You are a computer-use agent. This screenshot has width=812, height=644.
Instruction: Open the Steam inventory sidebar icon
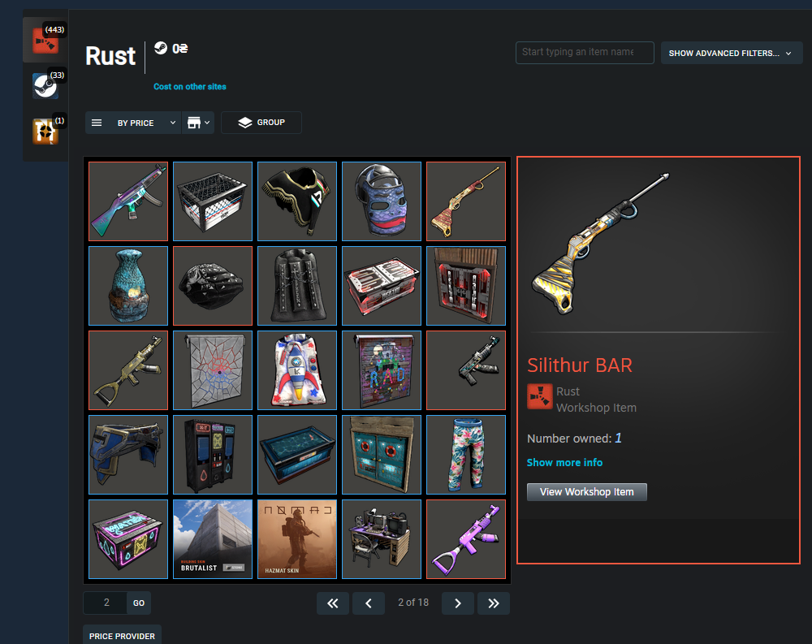pyautogui.click(x=45, y=85)
